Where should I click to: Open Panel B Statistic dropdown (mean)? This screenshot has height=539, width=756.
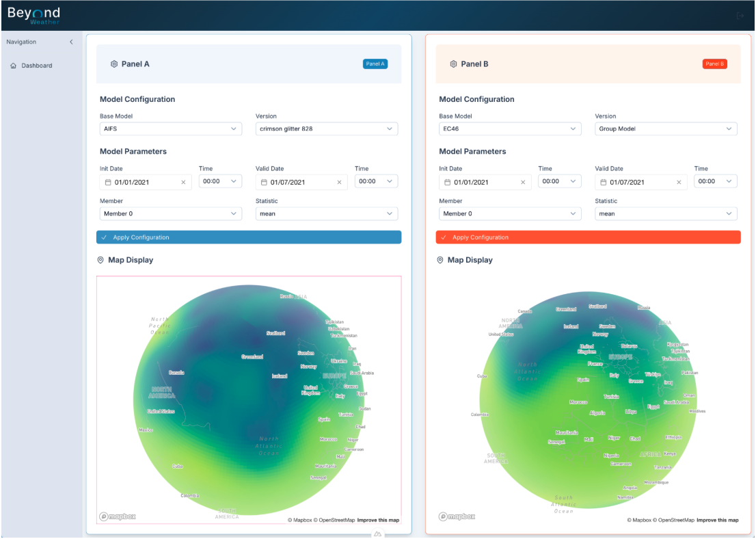pyautogui.click(x=666, y=214)
